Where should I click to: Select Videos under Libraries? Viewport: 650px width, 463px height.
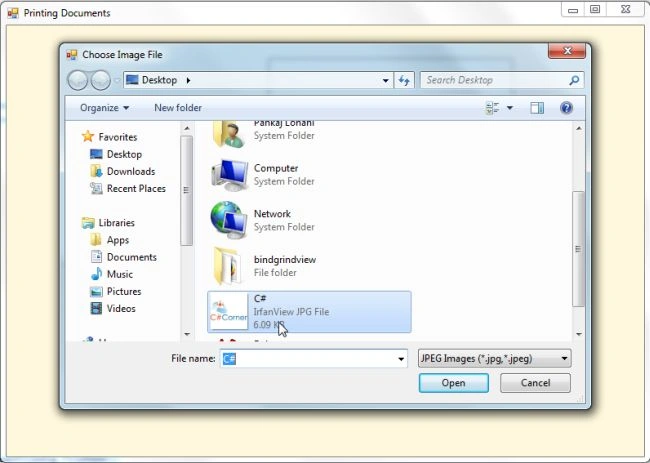point(121,309)
